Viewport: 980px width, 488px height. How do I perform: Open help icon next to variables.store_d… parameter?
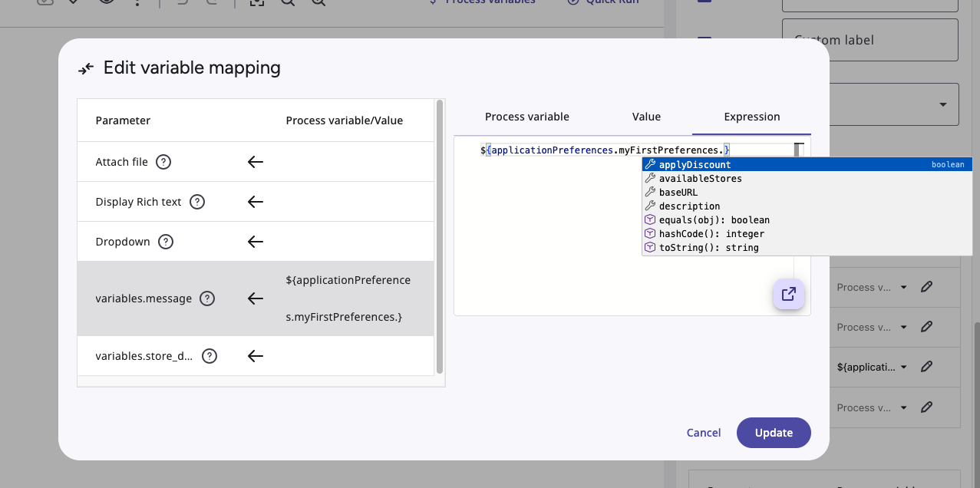click(x=210, y=356)
